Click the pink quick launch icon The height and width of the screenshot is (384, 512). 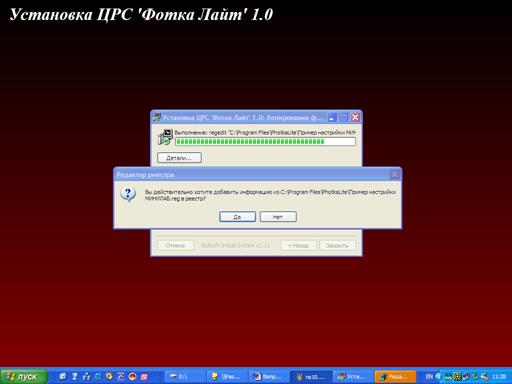(144, 377)
